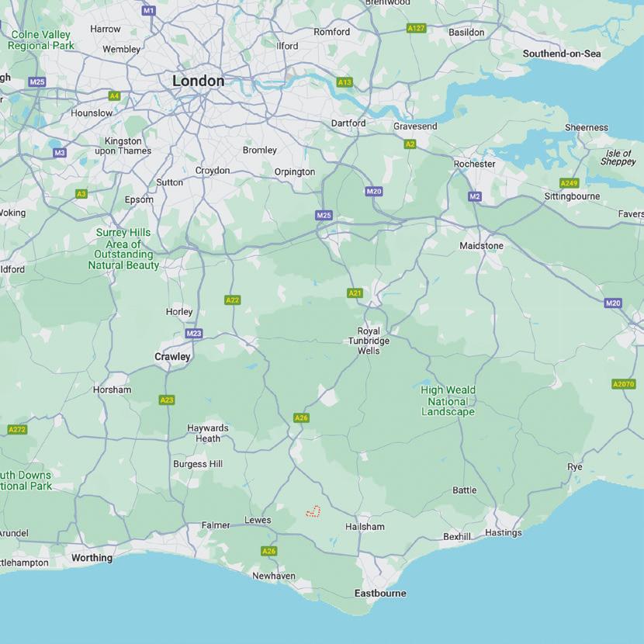Click the red dotted area near Lewes
Screen dimensions: 644x644
click(x=313, y=511)
